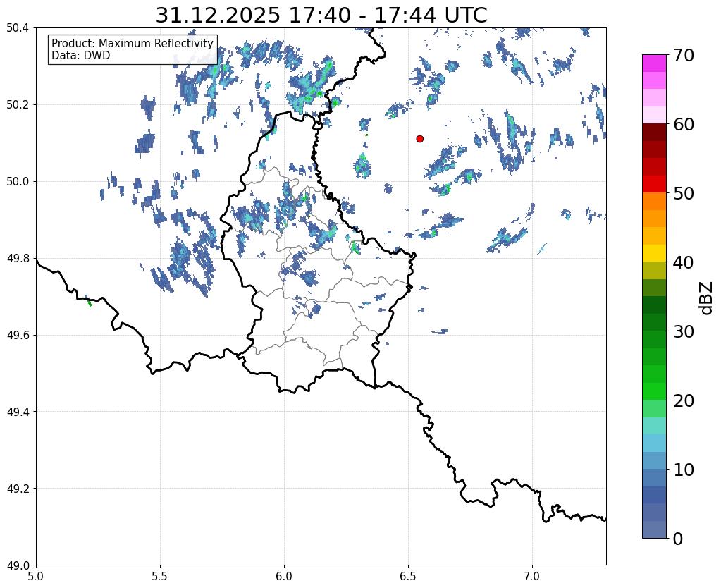The height and width of the screenshot is (588, 721).
Task: Click the 0 tick on the colorbar
Action: pyautogui.click(x=678, y=539)
